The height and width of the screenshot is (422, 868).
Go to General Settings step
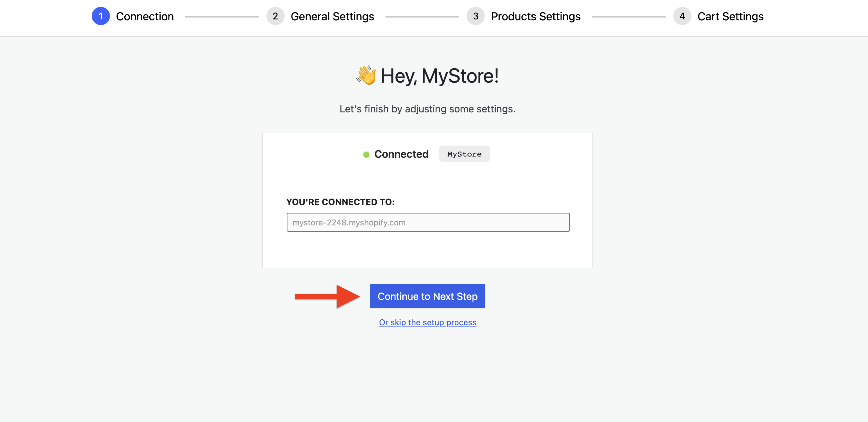point(332,16)
